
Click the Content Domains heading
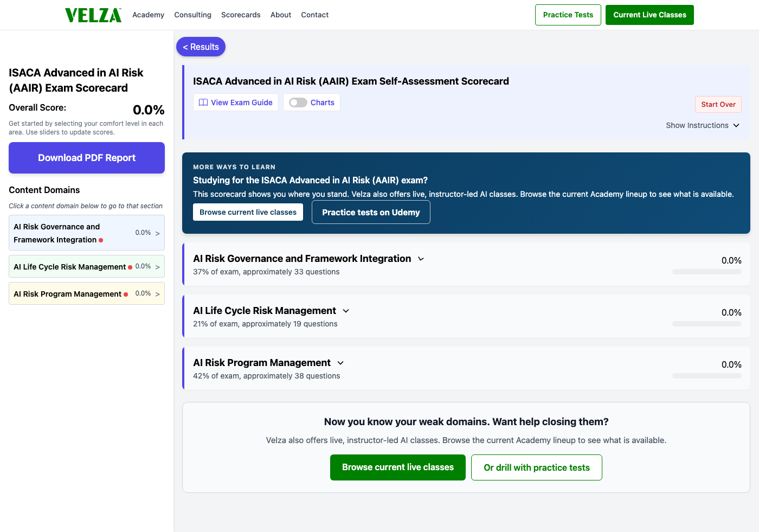[44, 190]
